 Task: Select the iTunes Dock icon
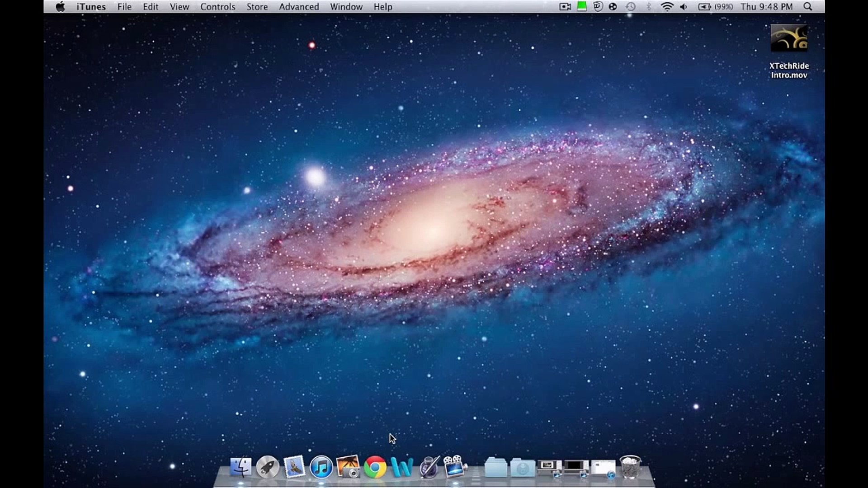point(322,468)
